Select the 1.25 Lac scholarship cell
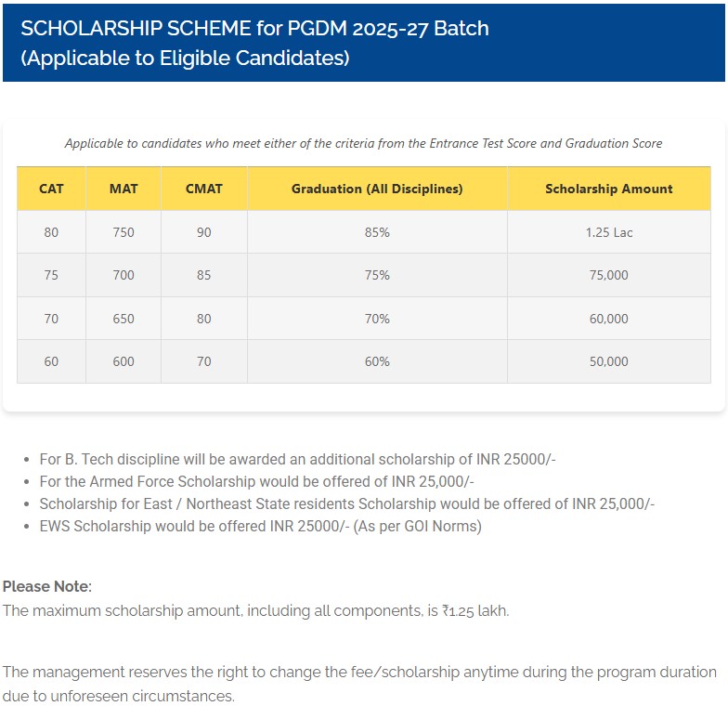Screen dimensions: 728x706 (x=608, y=232)
